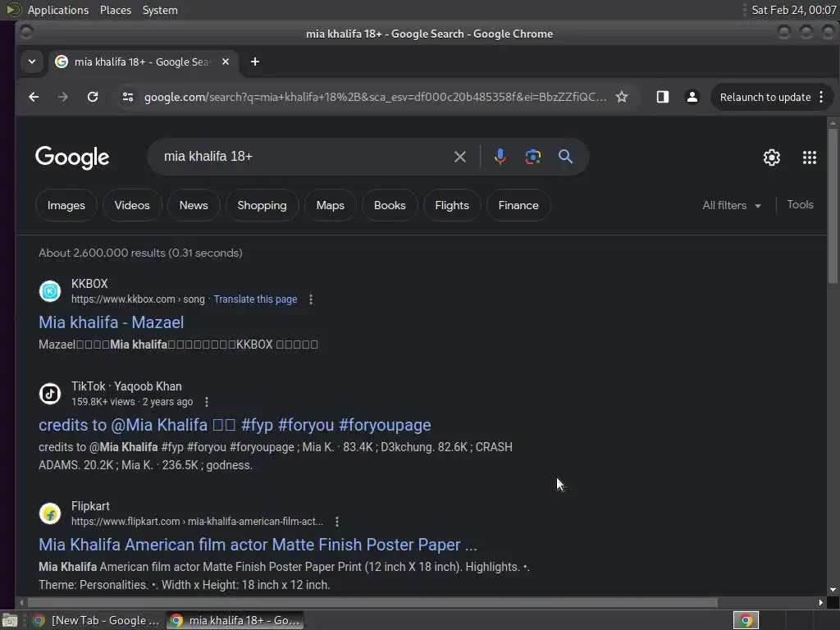This screenshot has width=840, height=630.
Task: View site information icon in address bar
Action: [127, 97]
